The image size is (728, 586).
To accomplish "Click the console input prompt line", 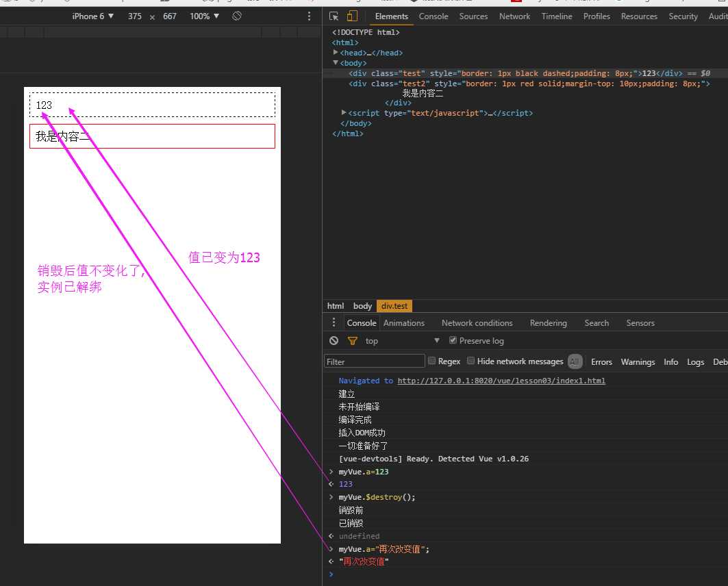I will coord(525,574).
